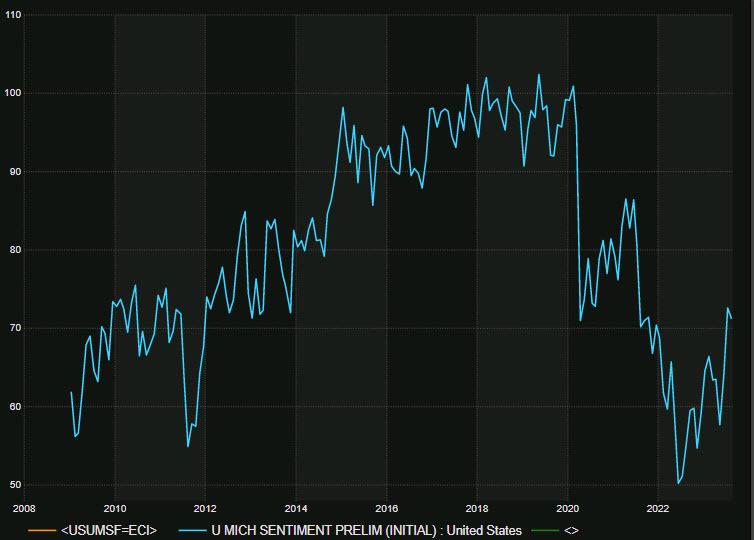This screenshot has height=540, width=754.
Task: Select the 100 y-axis label
Action: [13, 93]
